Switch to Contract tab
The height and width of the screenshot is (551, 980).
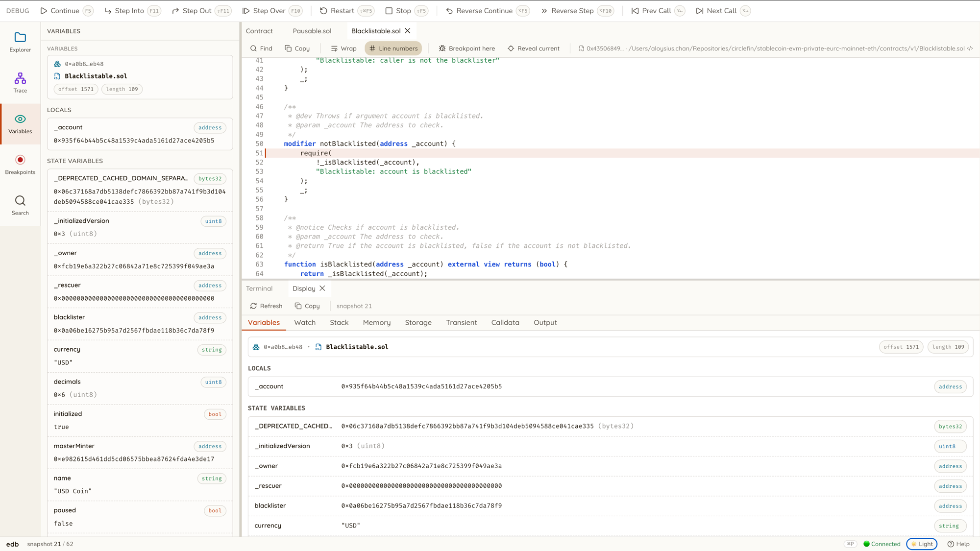tap(259, 31)
